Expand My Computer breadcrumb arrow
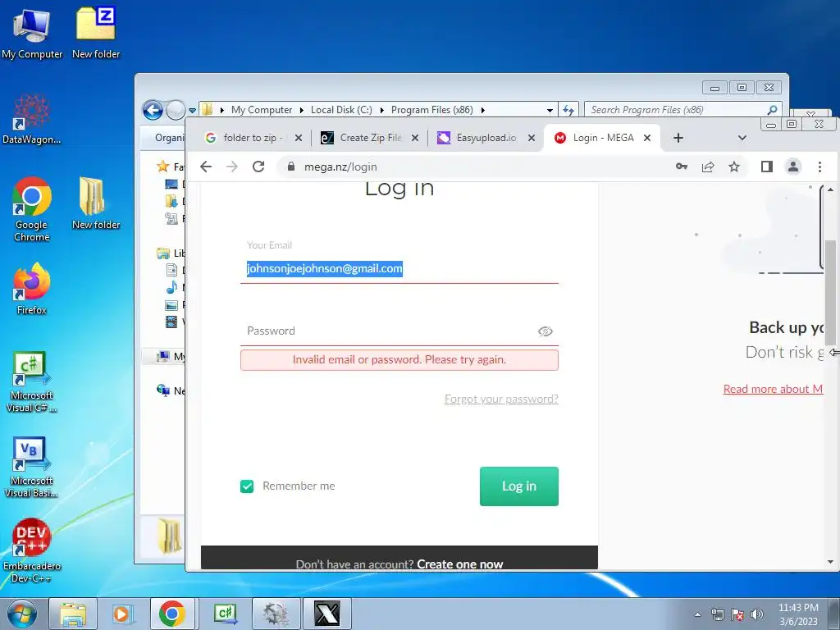 301,110
